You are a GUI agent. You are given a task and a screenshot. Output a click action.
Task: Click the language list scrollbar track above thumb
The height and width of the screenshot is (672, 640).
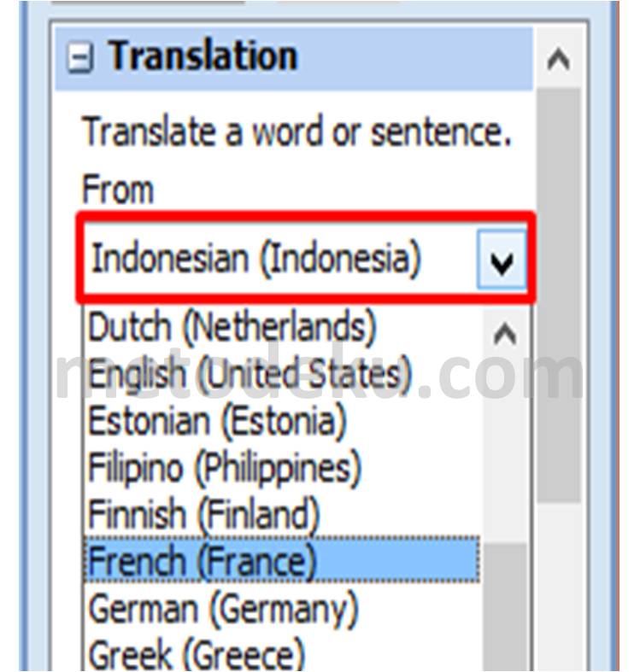point(505,451)
